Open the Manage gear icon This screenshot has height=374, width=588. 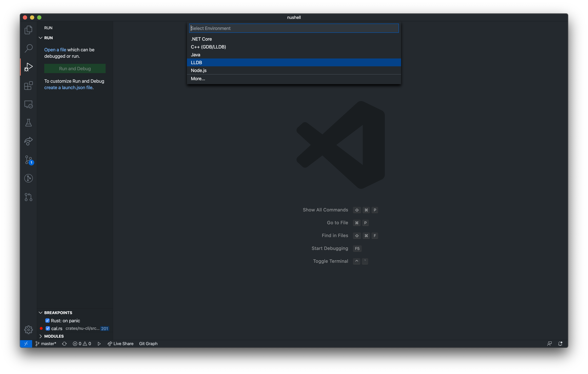pyautogui.click(x=28, y=330)
